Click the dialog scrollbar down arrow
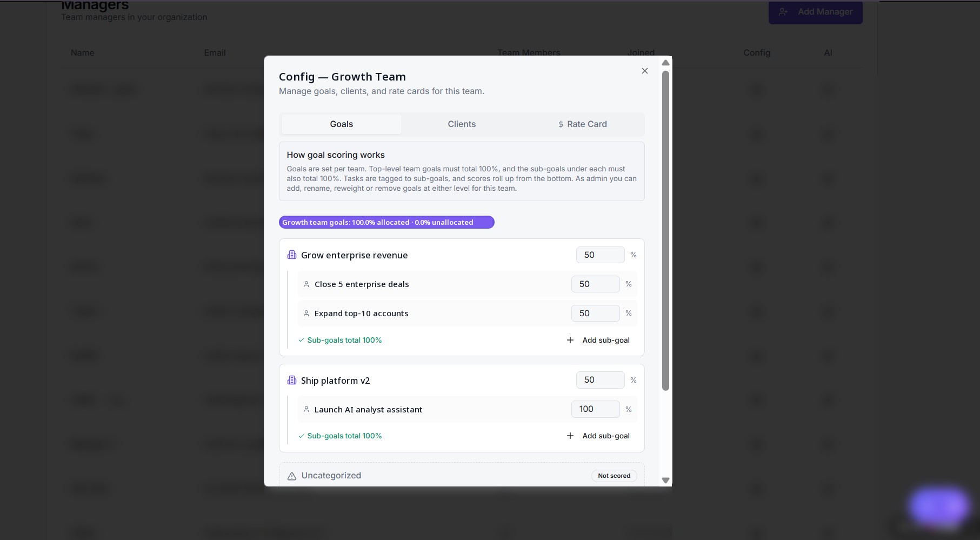 click(666, 480)
